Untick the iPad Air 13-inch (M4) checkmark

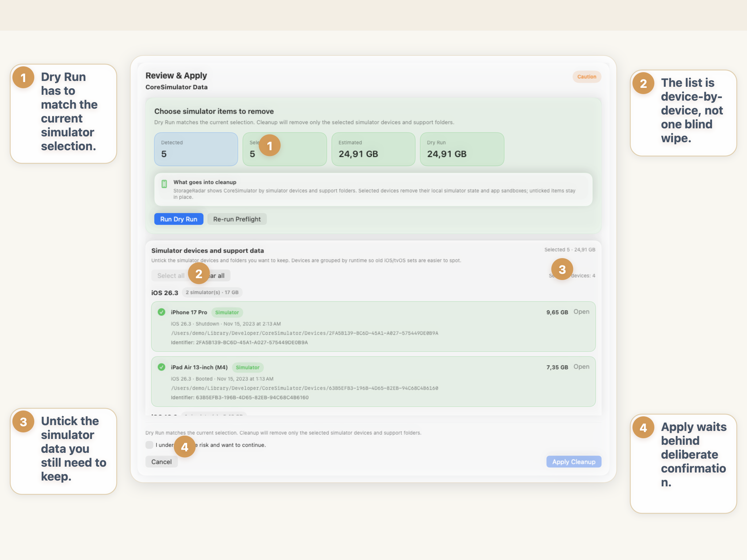(x=161, y=367)
